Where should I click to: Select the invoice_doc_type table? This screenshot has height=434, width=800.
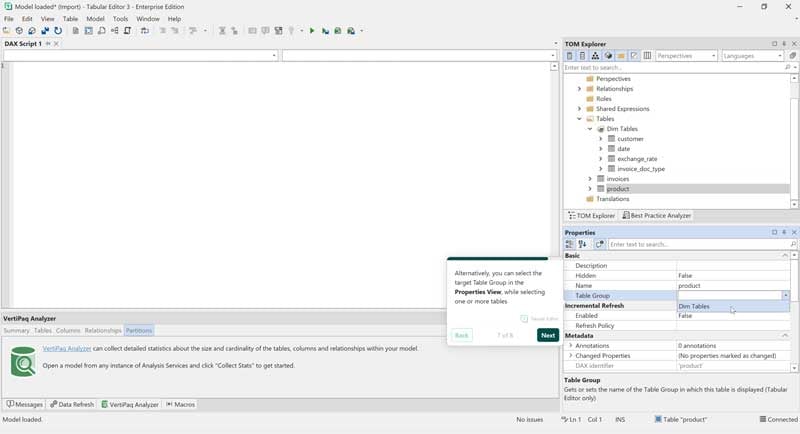[x=641, y=169]
